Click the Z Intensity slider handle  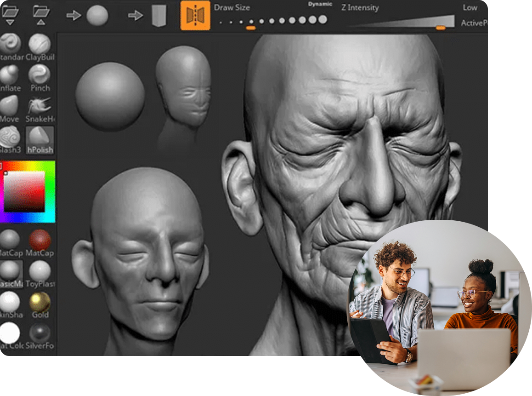(x=440, y=28)
